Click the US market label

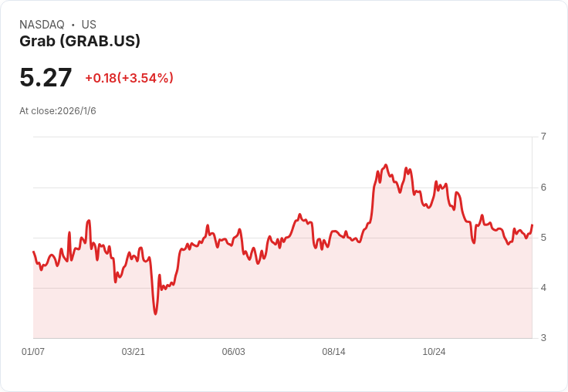coord(89,25)
